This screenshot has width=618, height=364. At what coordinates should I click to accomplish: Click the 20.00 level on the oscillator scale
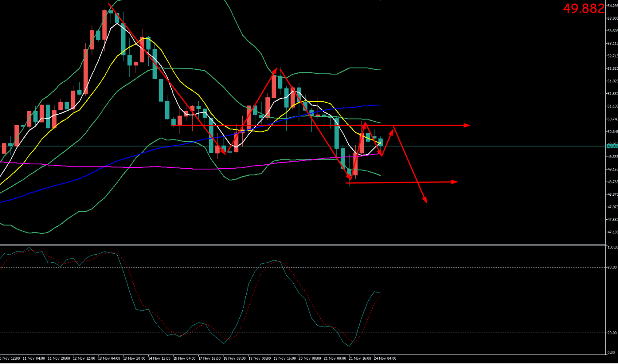click(x=612, y=333)
